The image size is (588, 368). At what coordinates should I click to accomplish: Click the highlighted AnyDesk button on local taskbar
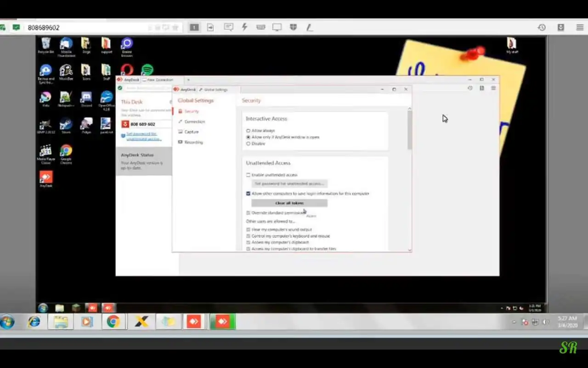point(223,322)
